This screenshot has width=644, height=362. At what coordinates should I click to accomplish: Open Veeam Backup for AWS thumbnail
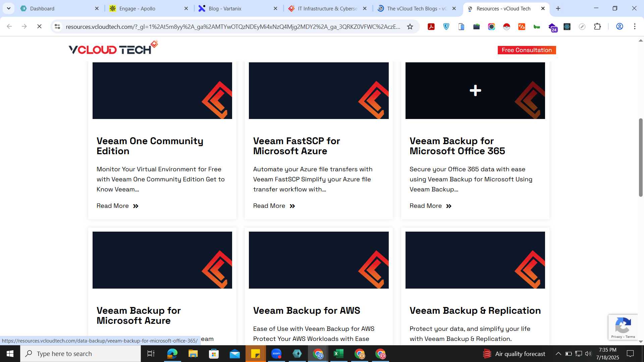319,260
